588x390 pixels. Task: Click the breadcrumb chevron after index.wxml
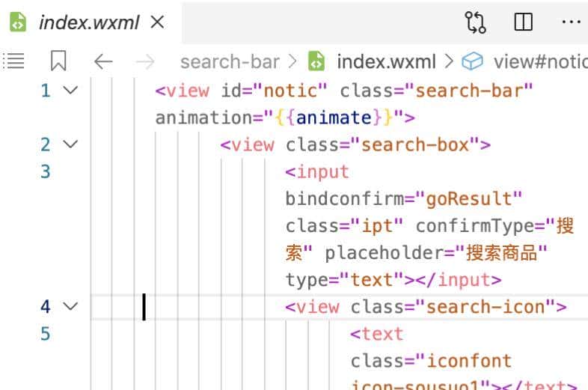pyautogui.click(x=449, y=61)
